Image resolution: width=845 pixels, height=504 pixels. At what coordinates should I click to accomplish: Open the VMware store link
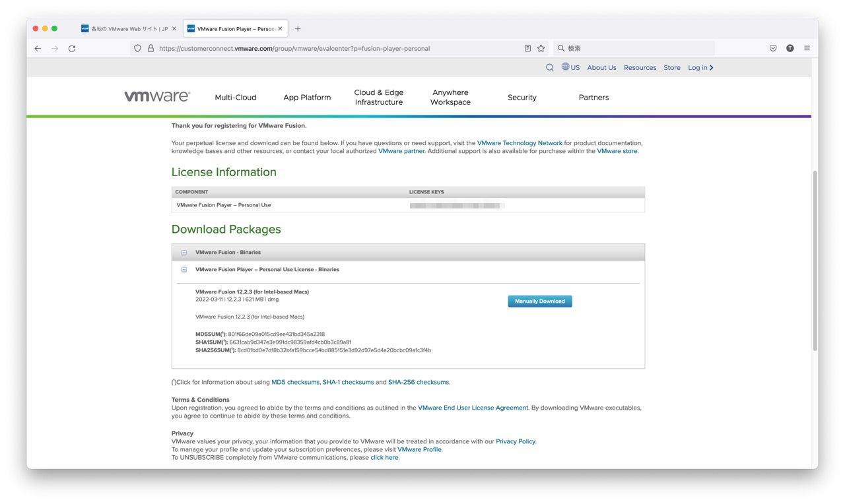coord(617,151)
